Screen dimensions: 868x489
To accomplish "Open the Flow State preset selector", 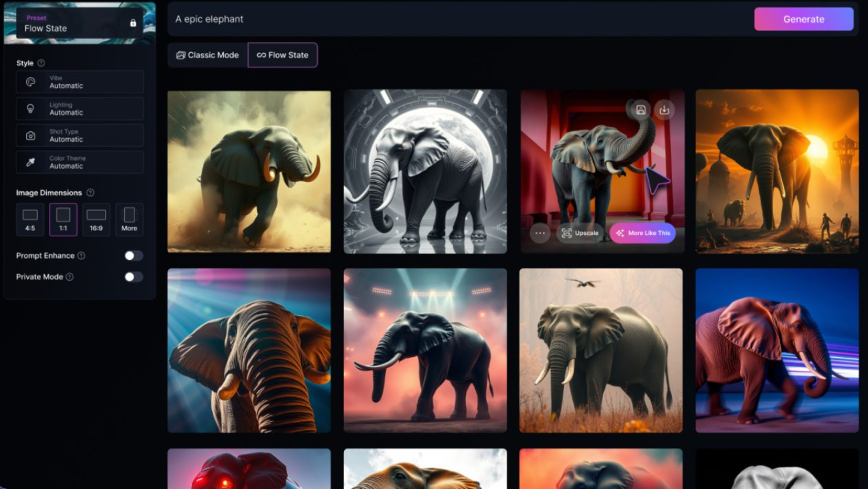I will click(80, 23).
